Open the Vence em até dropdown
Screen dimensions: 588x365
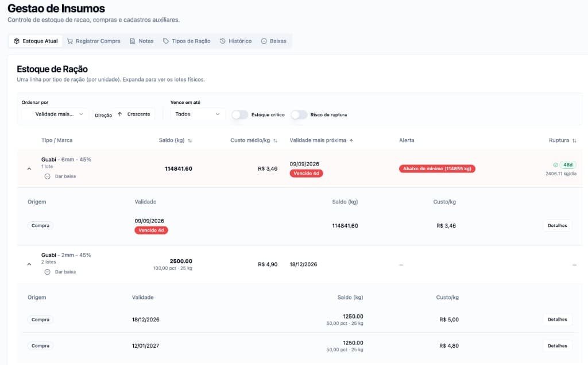point(198,114)
